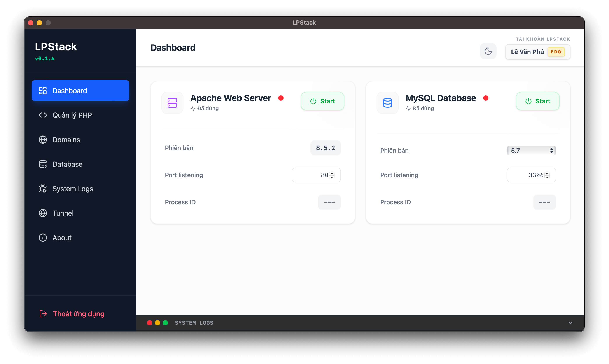Click the globe icon next to Domains
Viewport: 609px width, 364px height.
pyautogui.click(x=43, y=140)
